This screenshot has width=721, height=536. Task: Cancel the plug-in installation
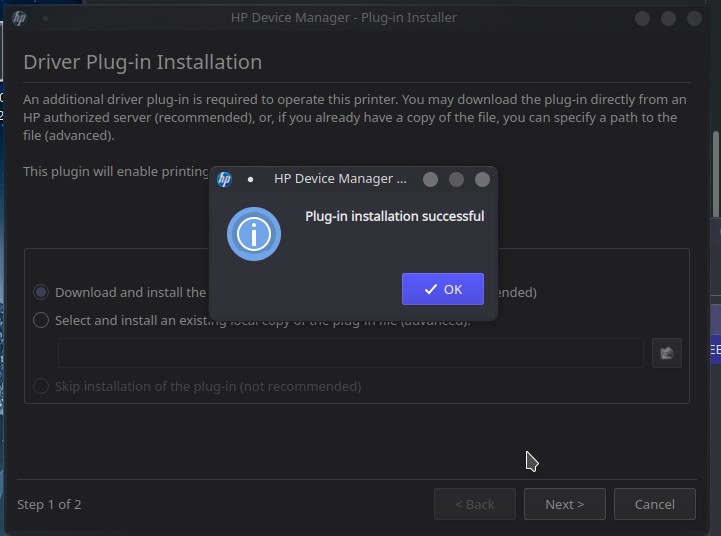(655, 504)
